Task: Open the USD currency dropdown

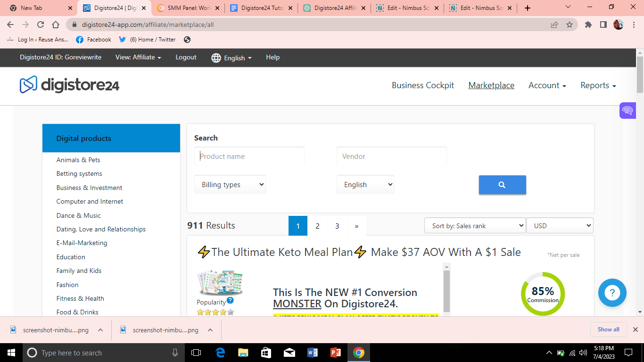Action: 560,226
